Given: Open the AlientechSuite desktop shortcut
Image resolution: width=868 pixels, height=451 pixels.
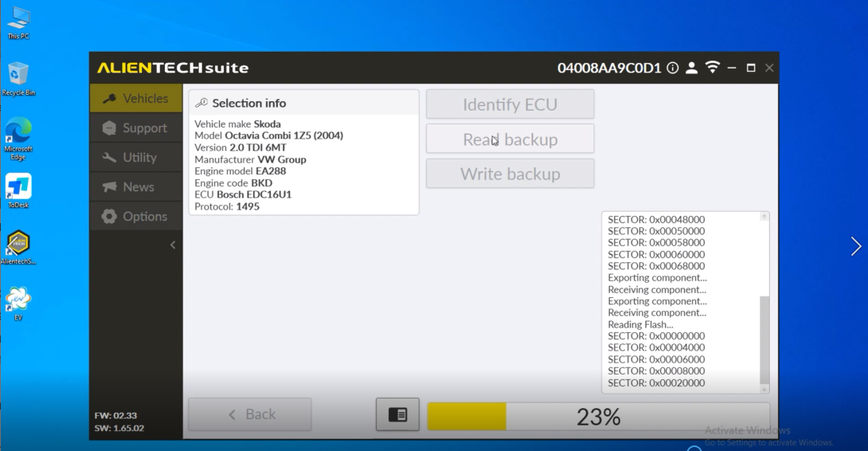Looking at the screenshot, I should pyautogui.click(x=18, y=245).
